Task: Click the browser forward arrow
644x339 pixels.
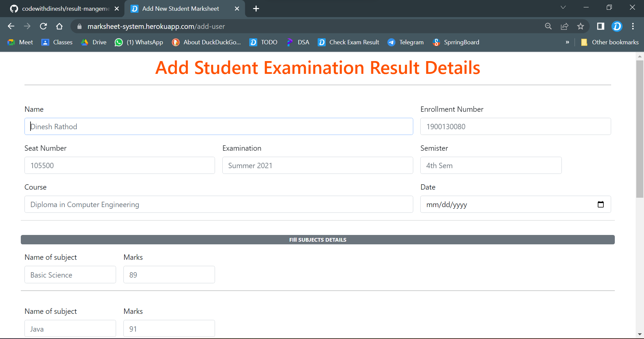Action: pos(27,26)
